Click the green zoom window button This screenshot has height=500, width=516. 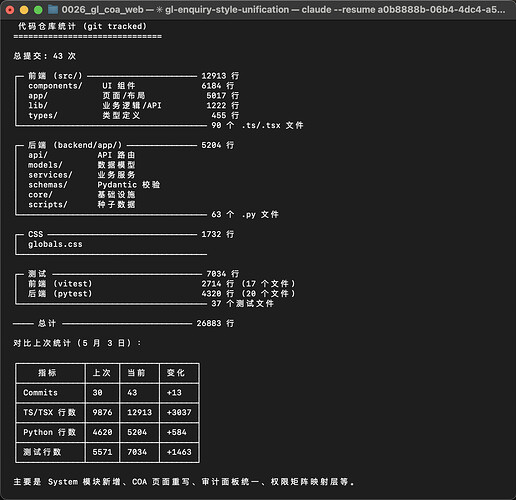point(38,10)
